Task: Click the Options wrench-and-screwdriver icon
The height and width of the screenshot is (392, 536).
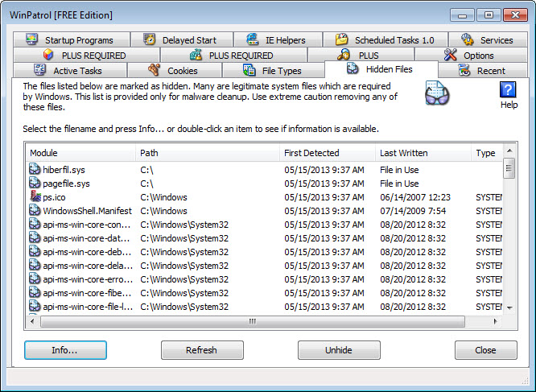Action: click(450, 55)
